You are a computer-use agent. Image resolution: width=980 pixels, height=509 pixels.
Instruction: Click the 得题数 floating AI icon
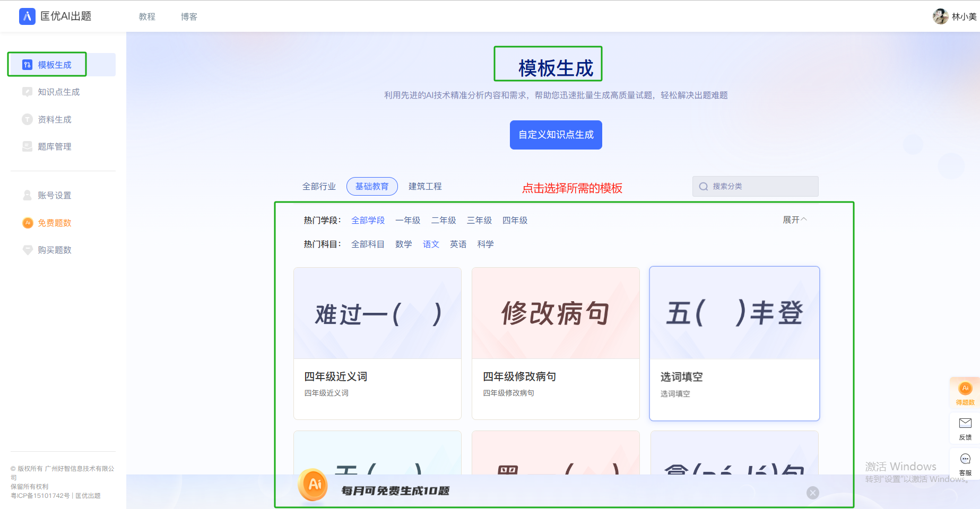(x=965, y=389)
